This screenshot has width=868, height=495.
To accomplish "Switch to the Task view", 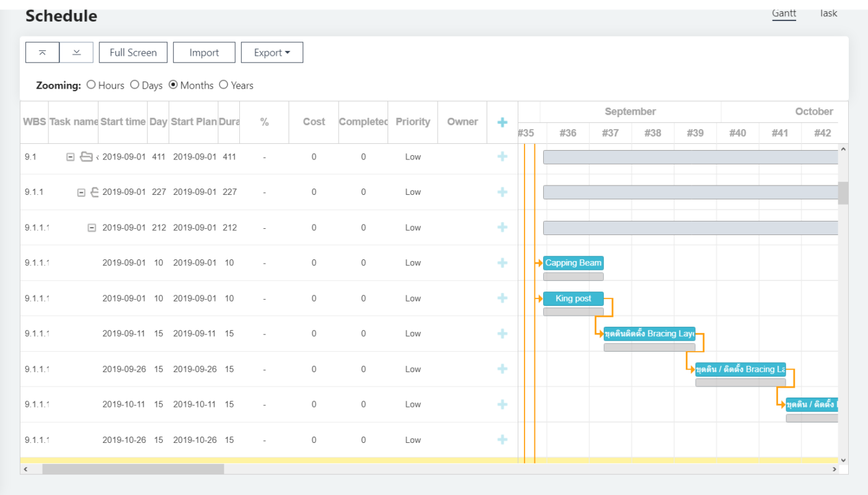I will click(828, 13).
